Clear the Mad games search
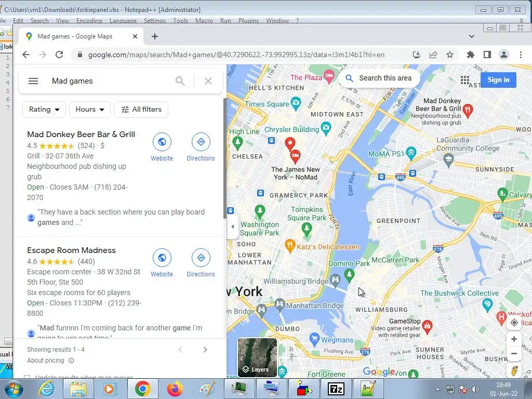 pyautogui.click(x=208, y=81)
